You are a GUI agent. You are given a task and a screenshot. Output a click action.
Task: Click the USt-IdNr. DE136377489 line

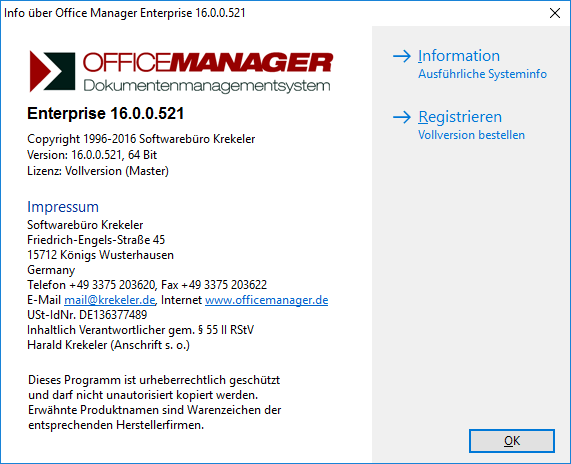click(x=87, y=315)
